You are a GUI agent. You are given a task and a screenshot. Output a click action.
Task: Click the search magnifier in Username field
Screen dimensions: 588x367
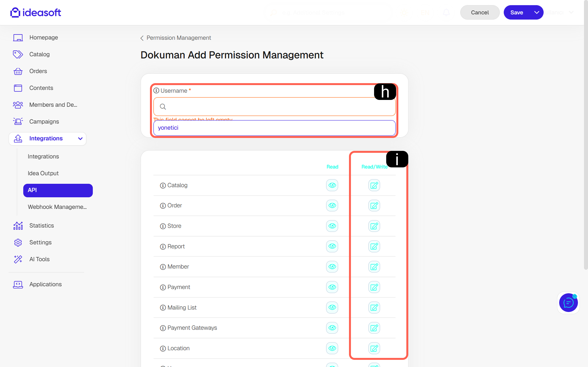pos(163,107)
